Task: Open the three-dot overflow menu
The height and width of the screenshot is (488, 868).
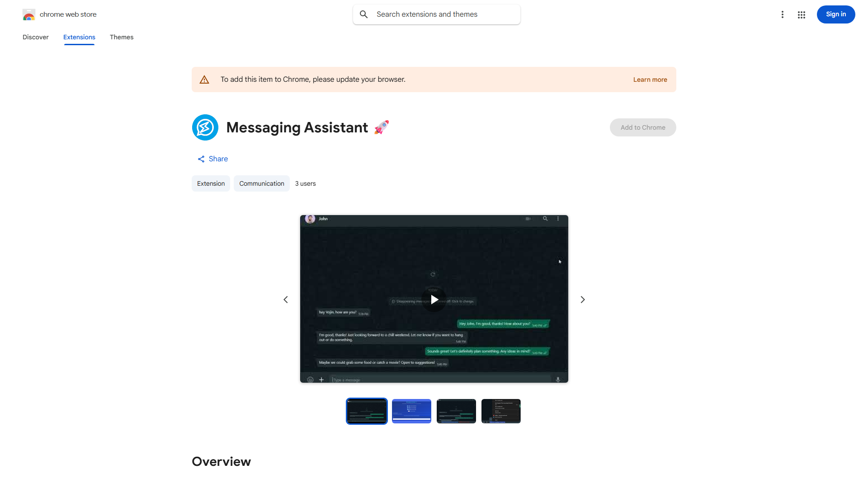Action: pos(783,14)
